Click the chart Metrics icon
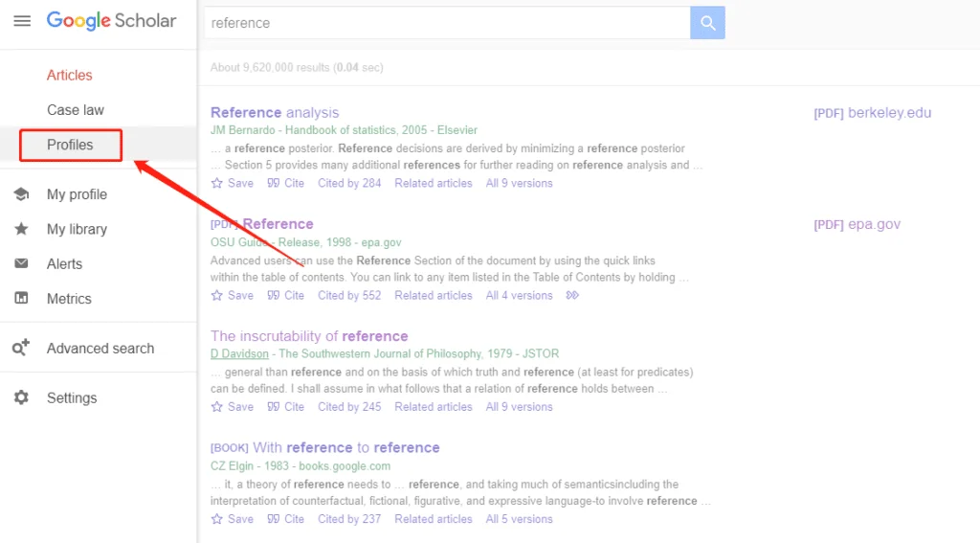 pos(21,299)
